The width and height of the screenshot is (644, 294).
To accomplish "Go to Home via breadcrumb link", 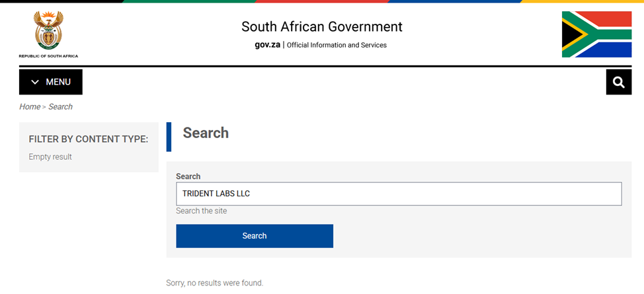I will (29, 106).
